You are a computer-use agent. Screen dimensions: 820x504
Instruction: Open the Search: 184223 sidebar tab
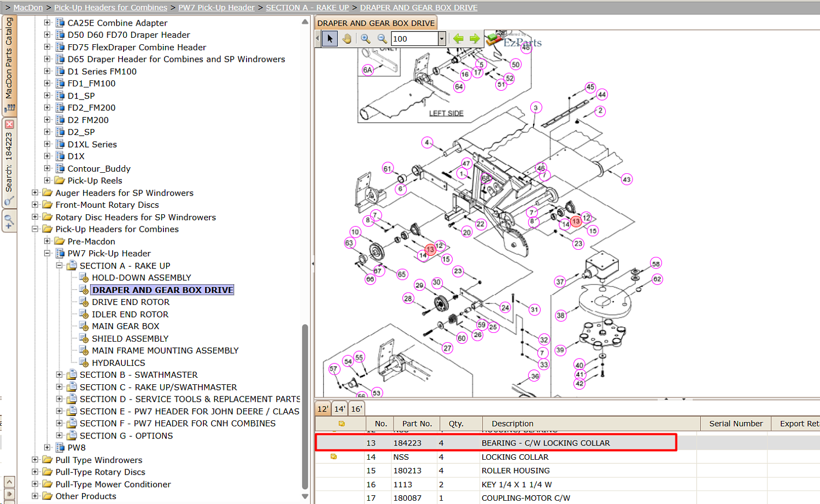[9, 163]
